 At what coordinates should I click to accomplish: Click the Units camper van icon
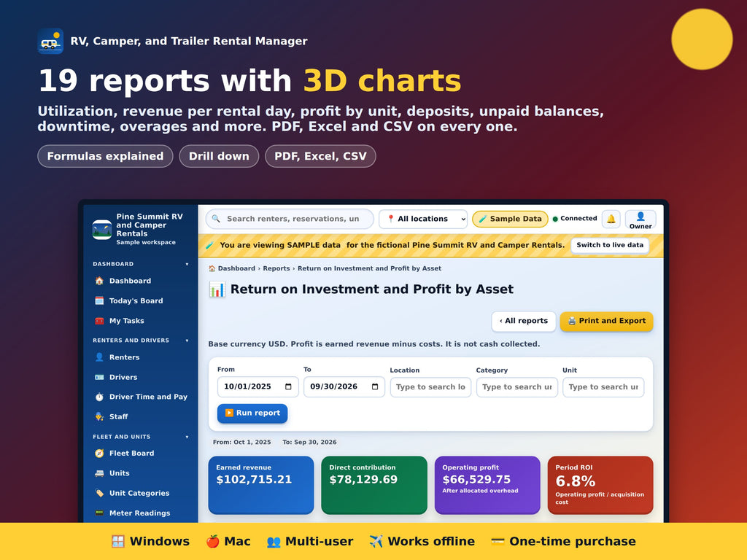(99, 473)
